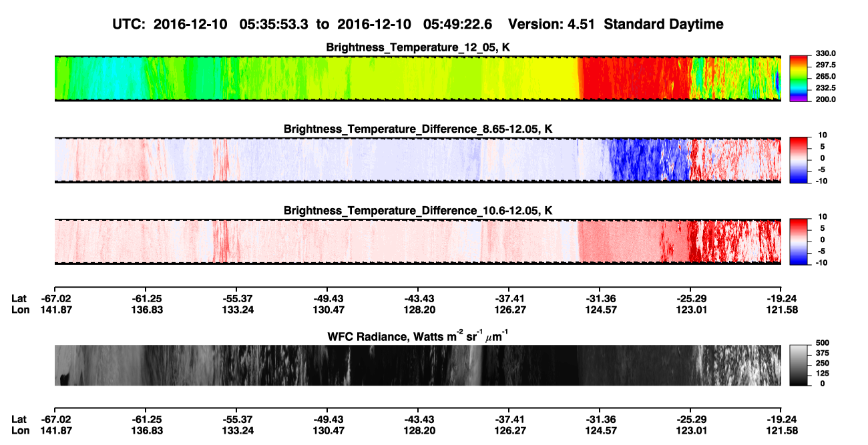The height and width of the screenshot is (445, 868).
Task: Click longitude 136.83 on the axis above WFC Radiance
Action: coord(148,310)
